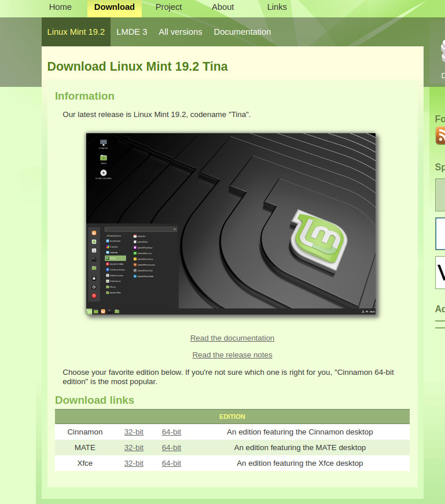The image size is (445, 504).
Task: Open the About navigation item
Action: click(x=223, y=7)
